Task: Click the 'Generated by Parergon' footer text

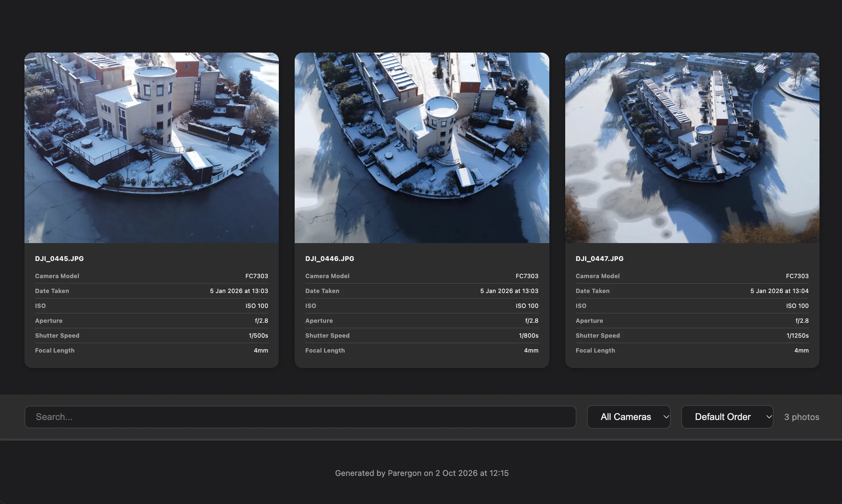Action: point(422,473)
